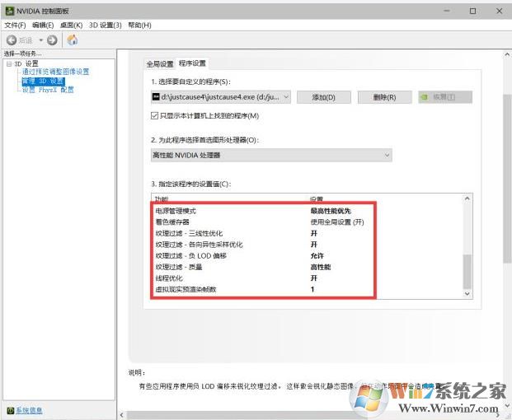Open the back history dropdown arrow

tap(41, 40)
